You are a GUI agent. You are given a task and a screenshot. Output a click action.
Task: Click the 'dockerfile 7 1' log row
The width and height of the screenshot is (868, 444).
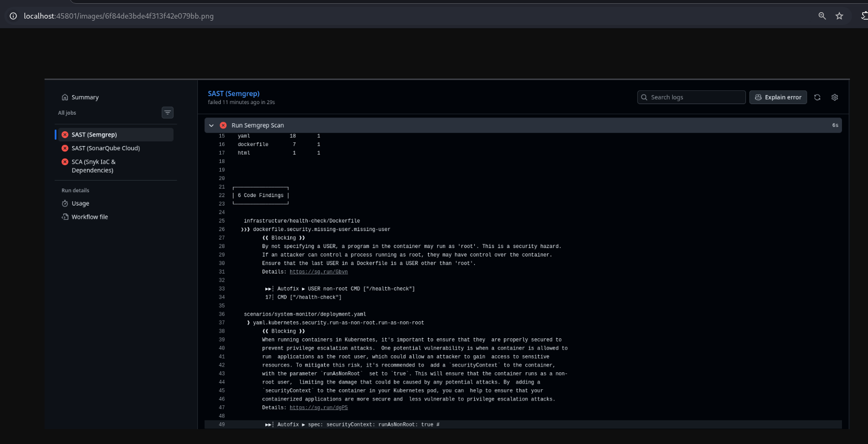279,144
